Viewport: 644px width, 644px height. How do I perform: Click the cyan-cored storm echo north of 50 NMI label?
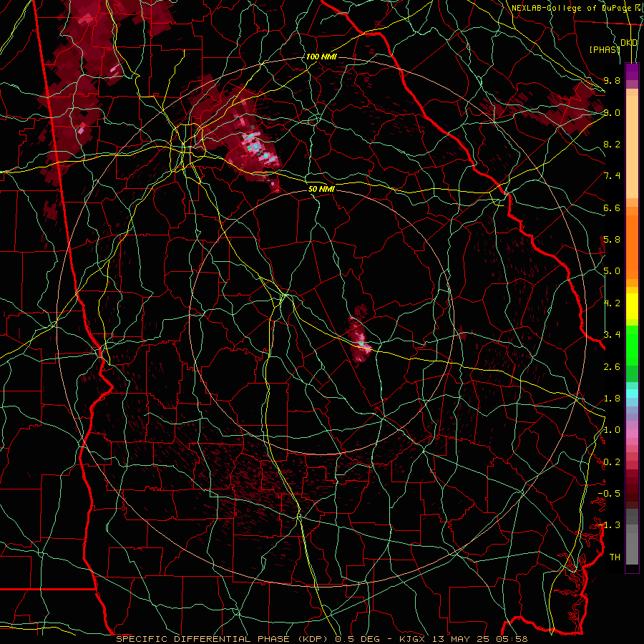tap(255, 144)
